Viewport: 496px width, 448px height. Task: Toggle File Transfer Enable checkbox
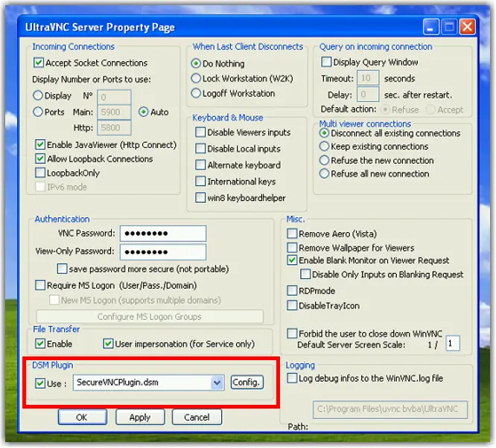(x=40, y=344)
